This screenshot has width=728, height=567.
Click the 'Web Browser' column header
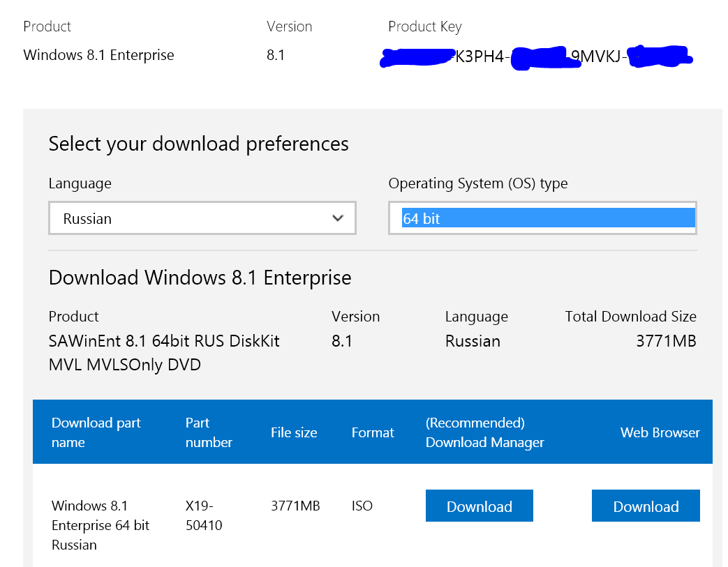[x=660, y=432]
